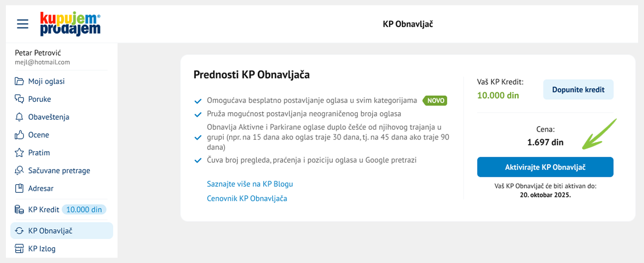Open Saznajte više na KP Blogu link
The image size is (644, 263).
(250, 184)
